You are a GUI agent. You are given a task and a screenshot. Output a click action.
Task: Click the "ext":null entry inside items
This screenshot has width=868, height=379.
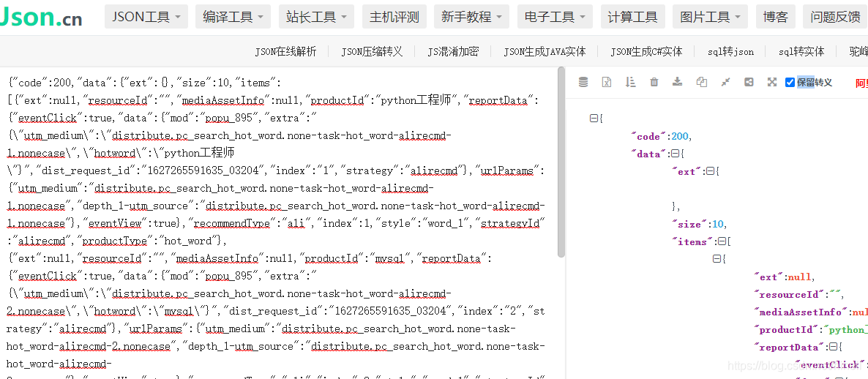click(x=784, y=277)
